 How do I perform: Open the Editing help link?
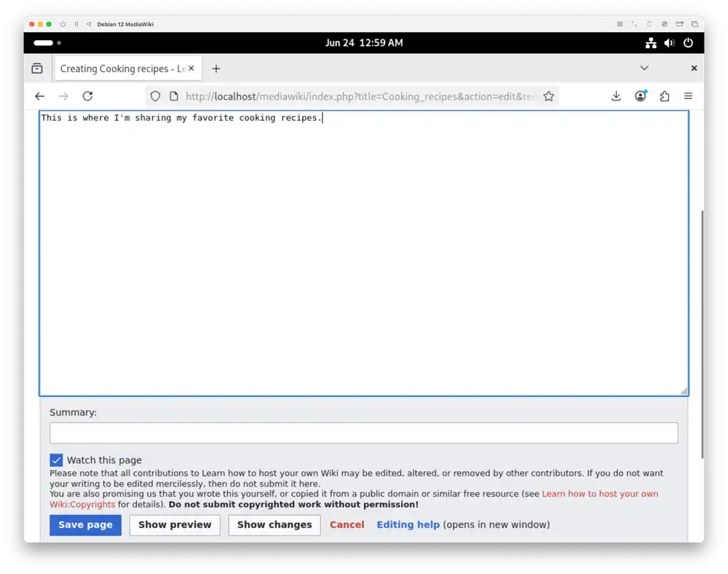coord(408,524)
